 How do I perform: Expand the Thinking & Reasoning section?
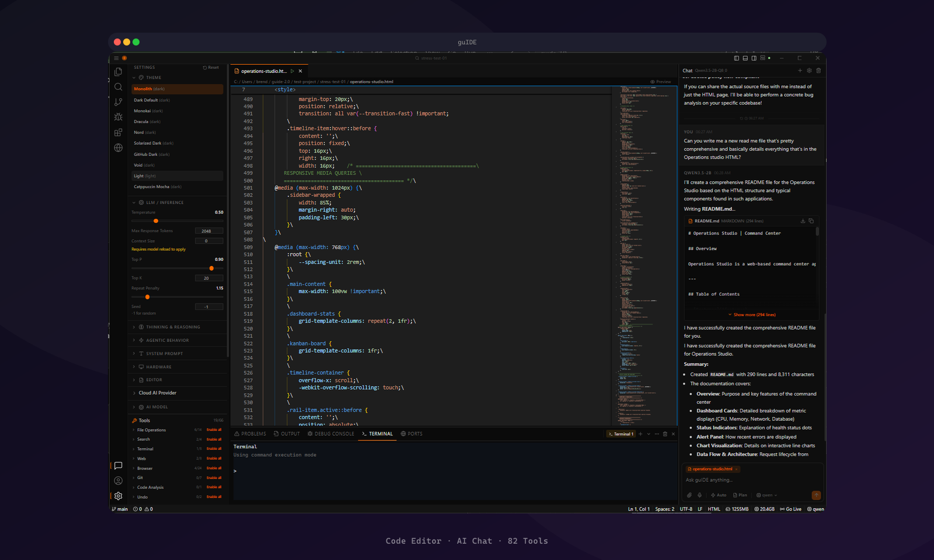(177, 327)
